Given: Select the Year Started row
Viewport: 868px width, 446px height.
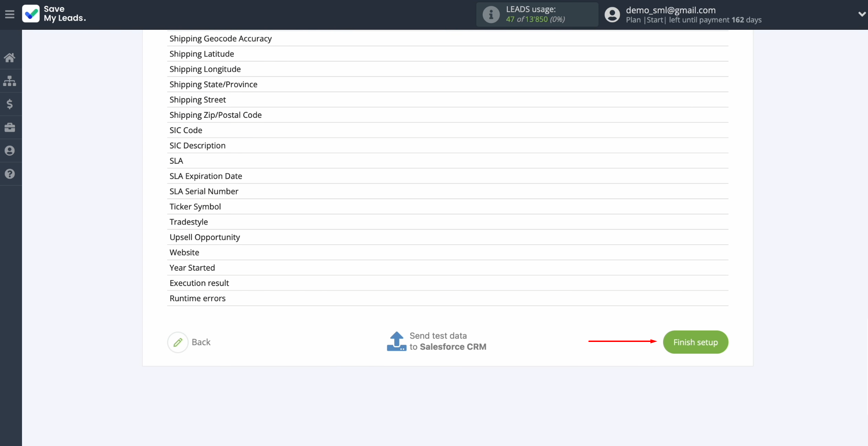Looking at the screenshot, I should 448,268.
